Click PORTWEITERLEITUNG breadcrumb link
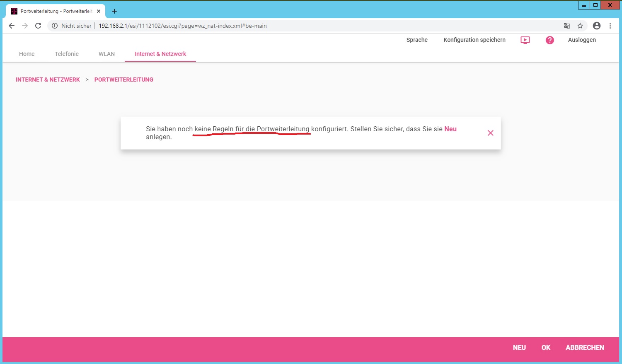The width and height of the screenshot is (622, 364). 124,80
